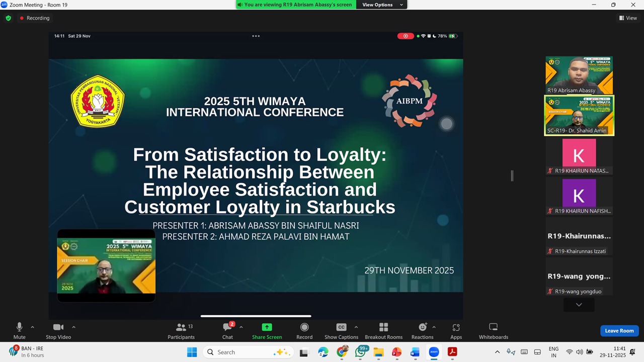Click the Leave Room button
The height and width of the screenshot is (362, 644).
[x=619, y=331]
